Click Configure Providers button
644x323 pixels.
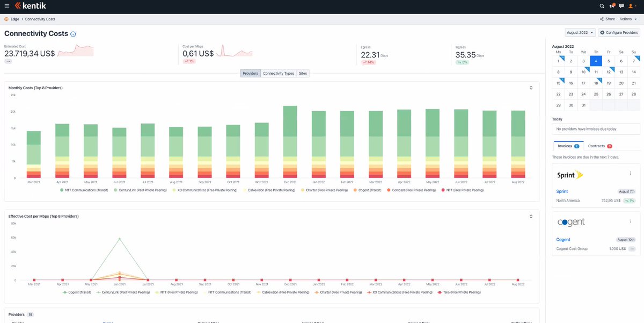click(619, 33)
